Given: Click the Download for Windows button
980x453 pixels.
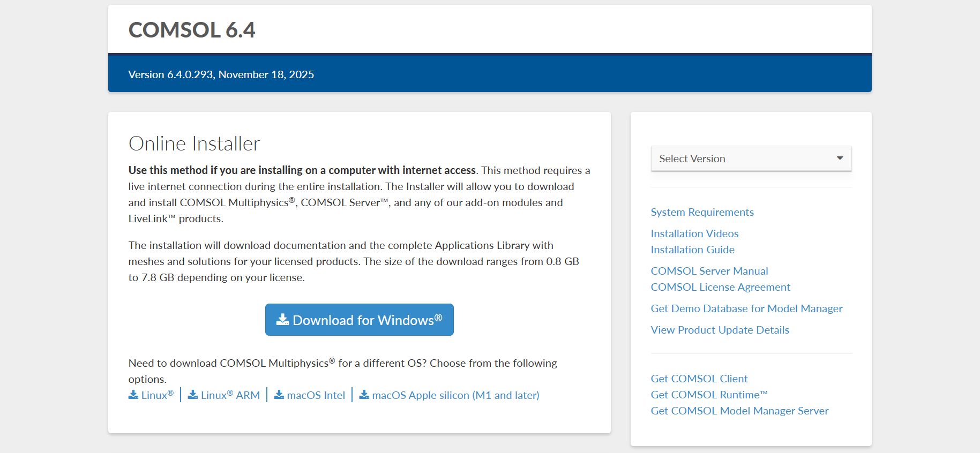Looking at the screenshot, I should pyautogui.click(x=359, y=320).
